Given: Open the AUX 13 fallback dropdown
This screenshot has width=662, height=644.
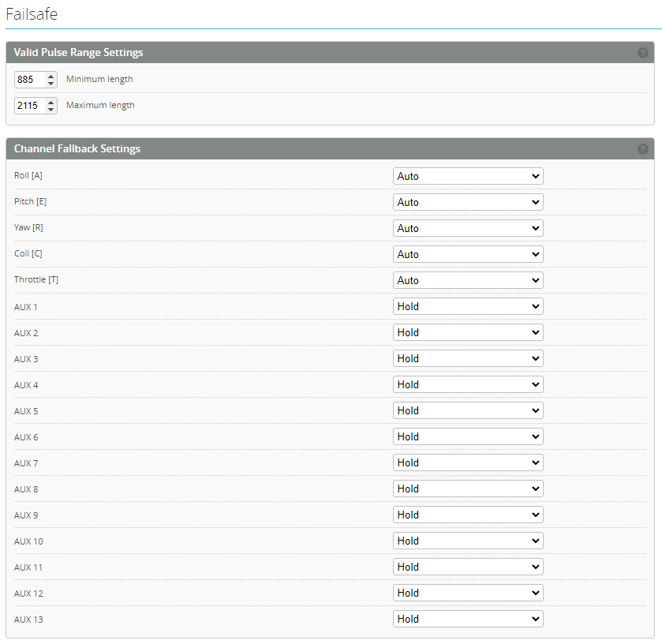Looking at the screenshot, I should click(x=468, y=619).
